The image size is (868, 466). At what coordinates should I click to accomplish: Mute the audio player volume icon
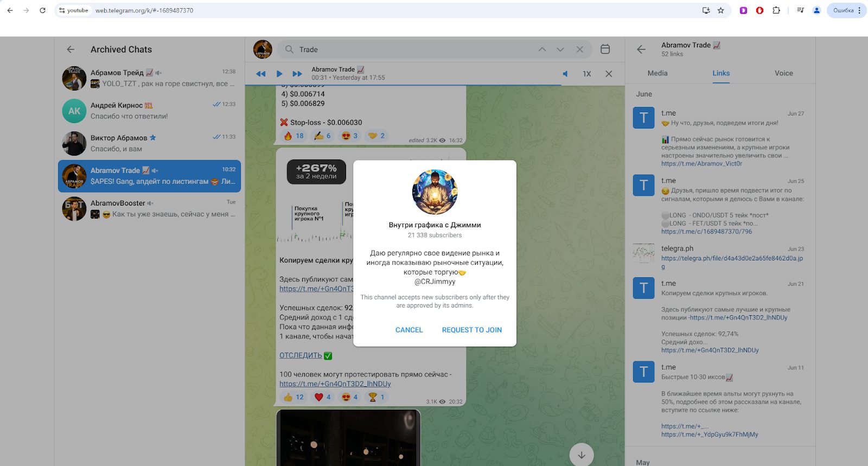565,74
